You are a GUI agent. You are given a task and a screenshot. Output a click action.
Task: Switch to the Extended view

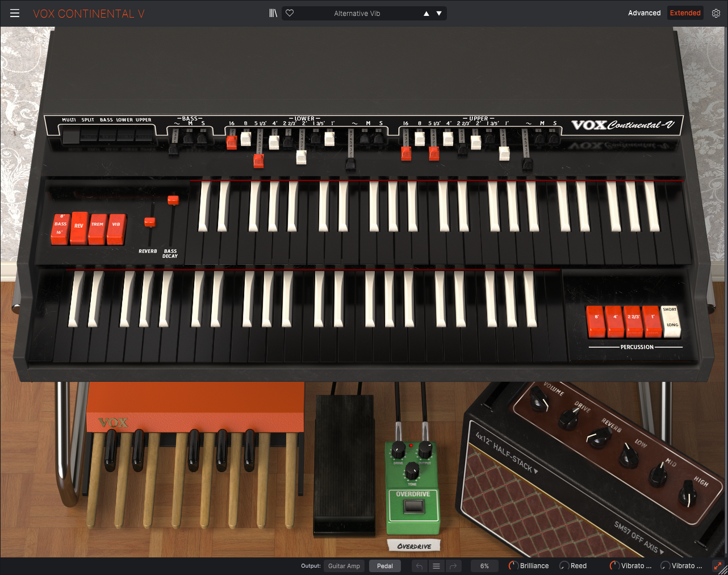[x=685, y=13]
